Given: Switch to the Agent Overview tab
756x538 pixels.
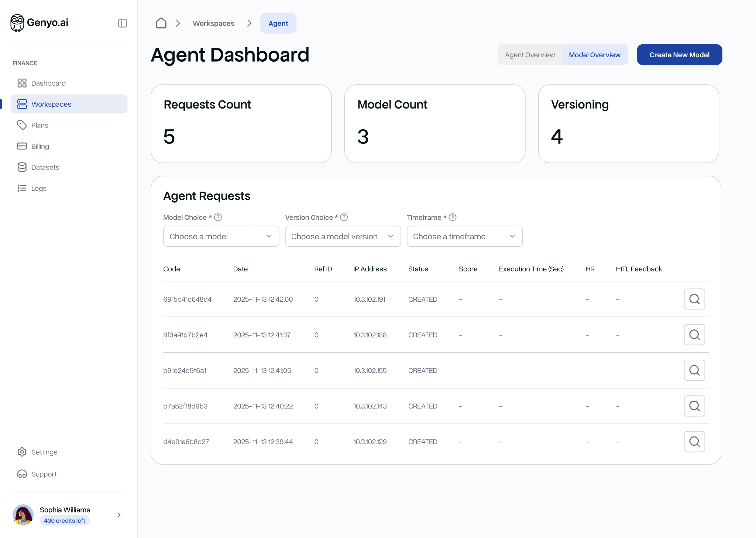Looking at the screenshot, I should pos(530,55).
